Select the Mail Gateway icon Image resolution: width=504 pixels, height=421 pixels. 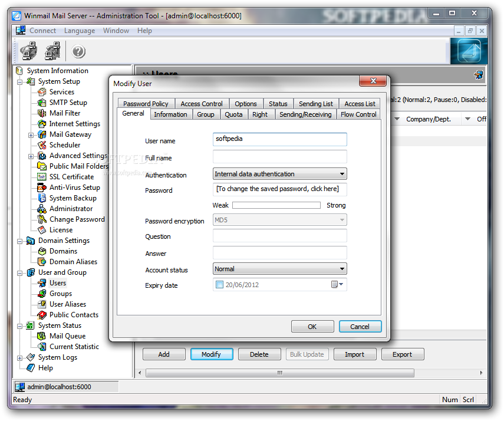tap(42, 135)
